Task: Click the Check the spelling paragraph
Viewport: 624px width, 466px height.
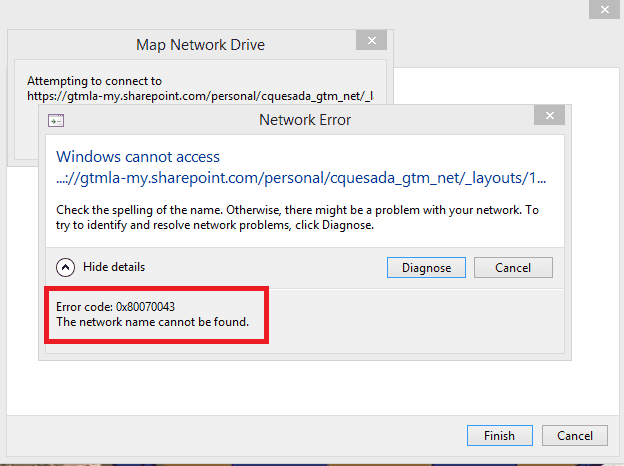Action: tap(297, 217)
